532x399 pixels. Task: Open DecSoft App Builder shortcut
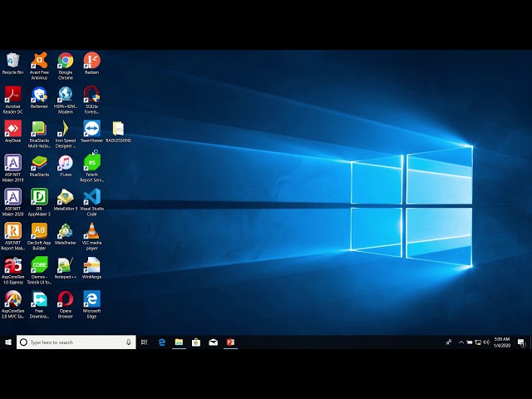point(39,236)
